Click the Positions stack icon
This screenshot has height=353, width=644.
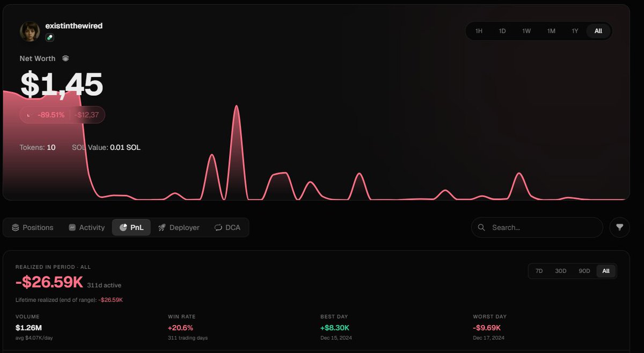click(16, 228)
